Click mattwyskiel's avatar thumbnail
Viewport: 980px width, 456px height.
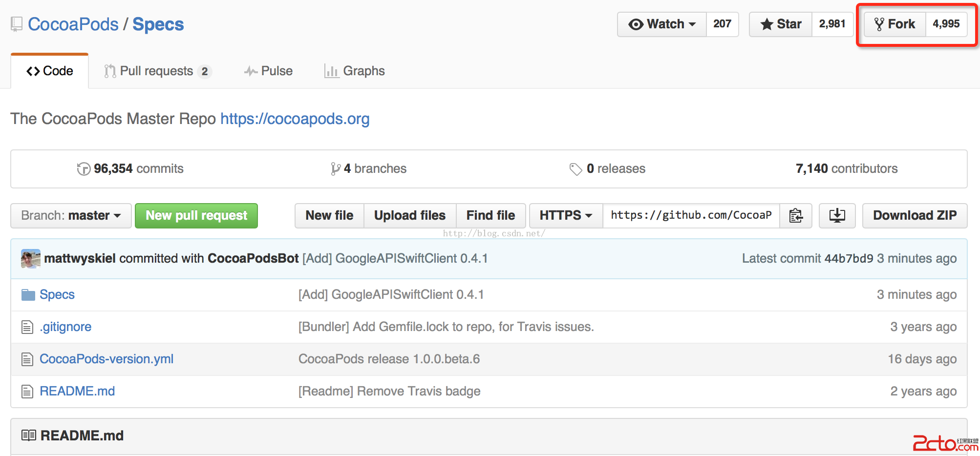point(30,258)
